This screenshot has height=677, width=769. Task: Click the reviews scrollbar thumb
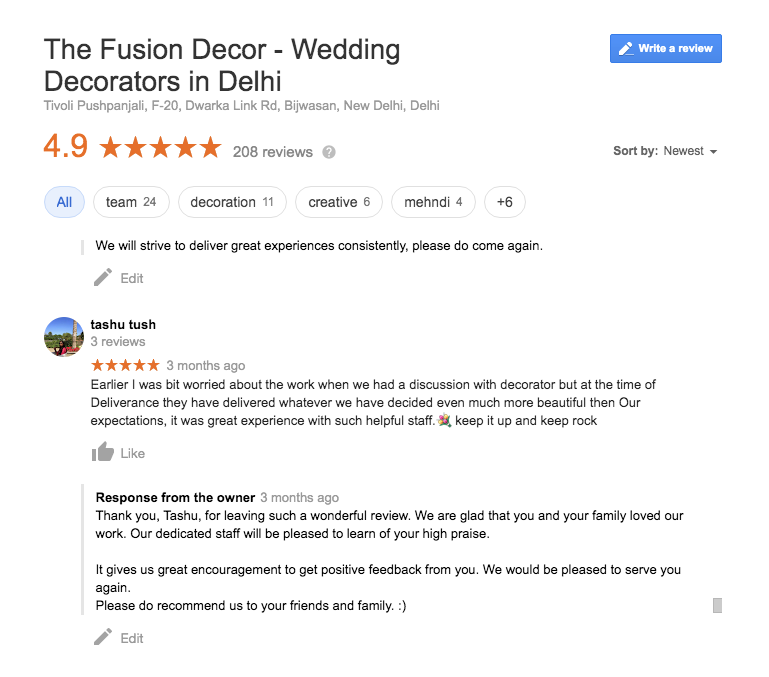click(x=717, y=605)
